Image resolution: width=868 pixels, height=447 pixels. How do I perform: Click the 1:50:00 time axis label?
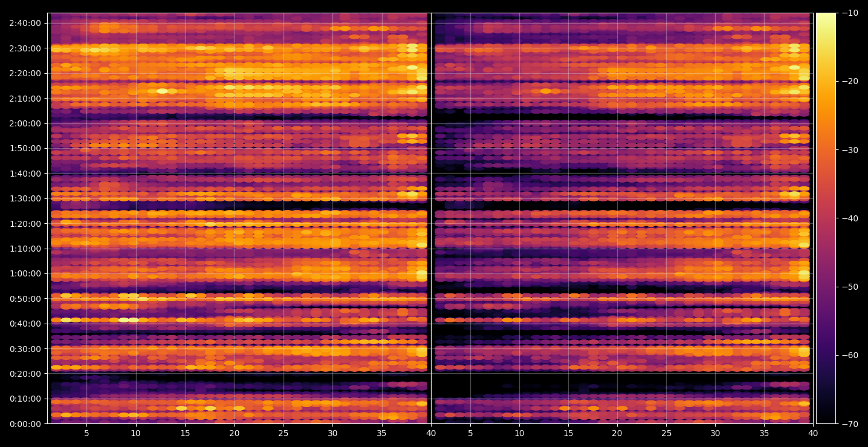[x=26, y=148]
